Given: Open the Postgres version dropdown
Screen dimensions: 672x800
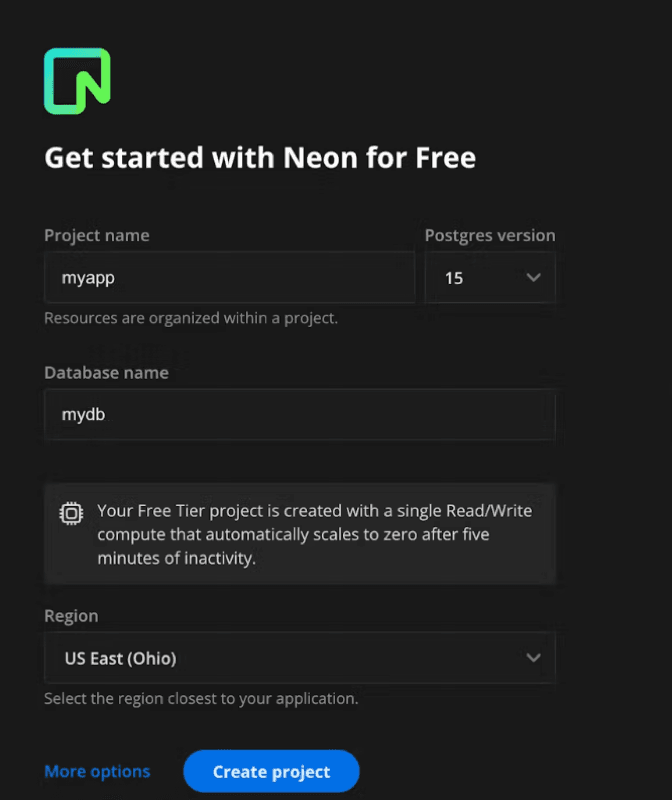Looking at the screenshot, I should tap(490, 277).
